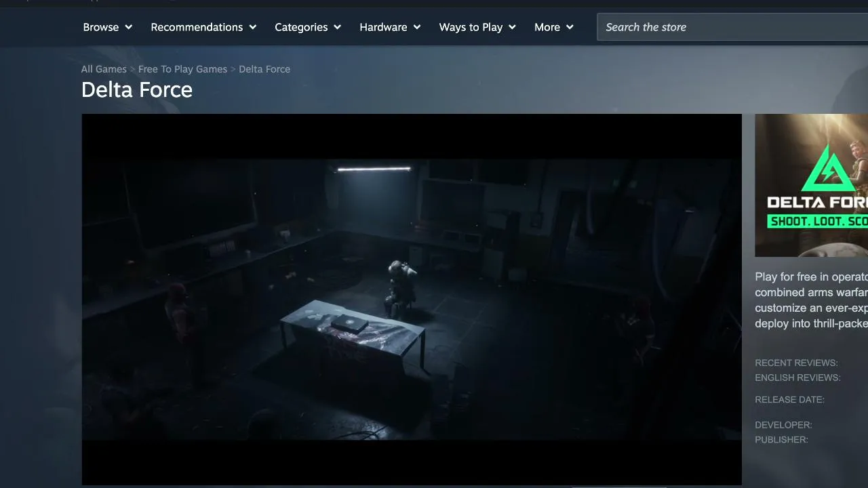Expand the Ways to Play chevron
The height and width of the screenshot is (488, 868).
[512, 27]
